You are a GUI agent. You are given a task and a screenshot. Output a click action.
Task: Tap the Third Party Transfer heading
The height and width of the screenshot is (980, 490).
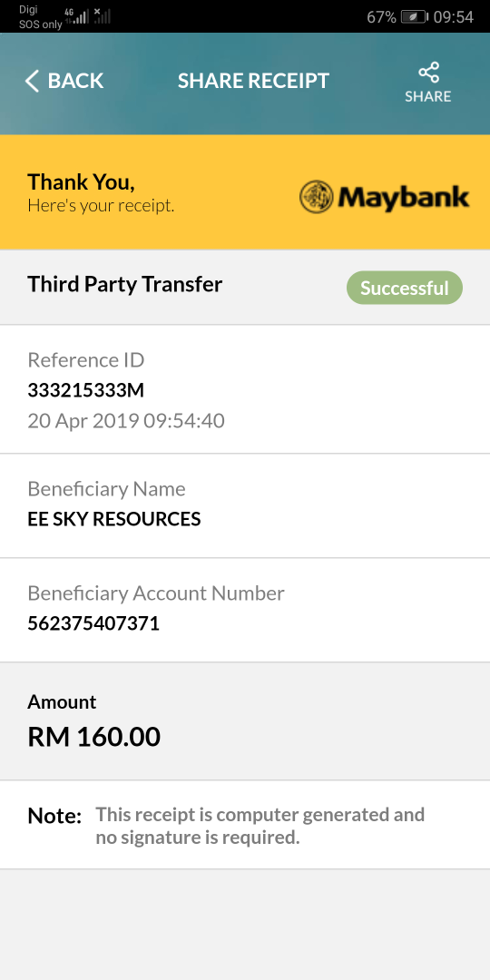tap(125, 284)
